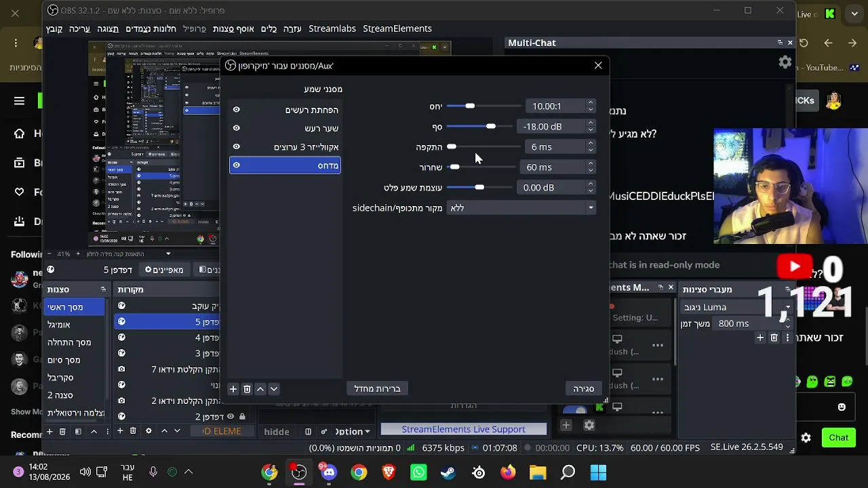Image resolution: width=868 pixels, height=488 pixels.
Task: Open the Luma transition type dropdown
Action: (x=737, y=307)
